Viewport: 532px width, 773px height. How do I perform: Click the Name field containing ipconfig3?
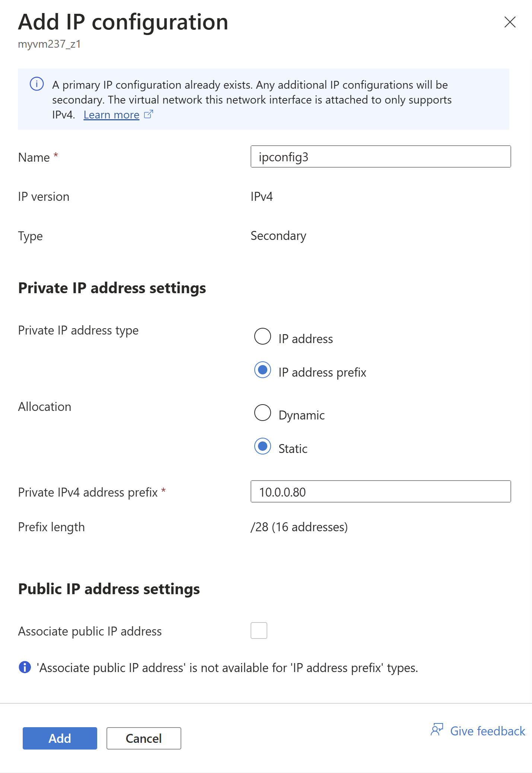pos(380,157)
